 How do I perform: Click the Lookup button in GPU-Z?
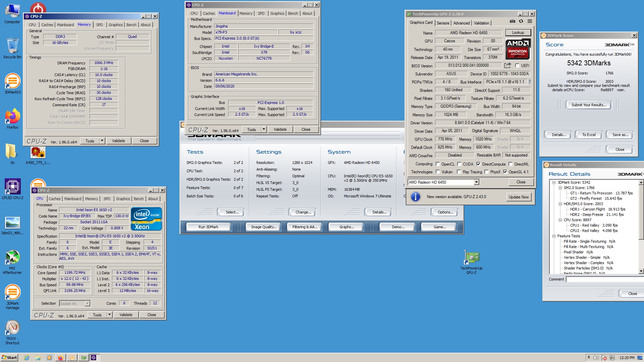(x=518, y=33)
